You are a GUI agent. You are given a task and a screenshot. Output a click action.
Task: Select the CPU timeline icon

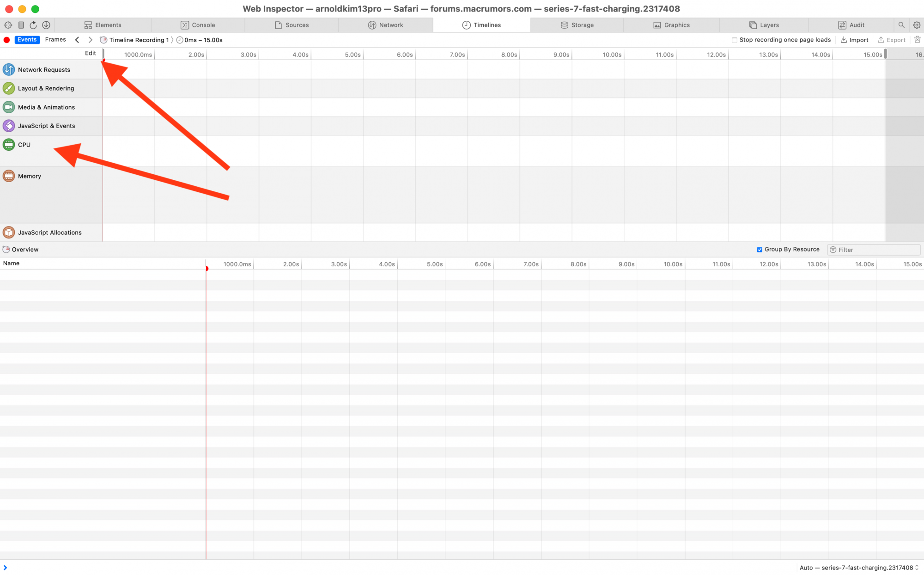tap(9, 145)
